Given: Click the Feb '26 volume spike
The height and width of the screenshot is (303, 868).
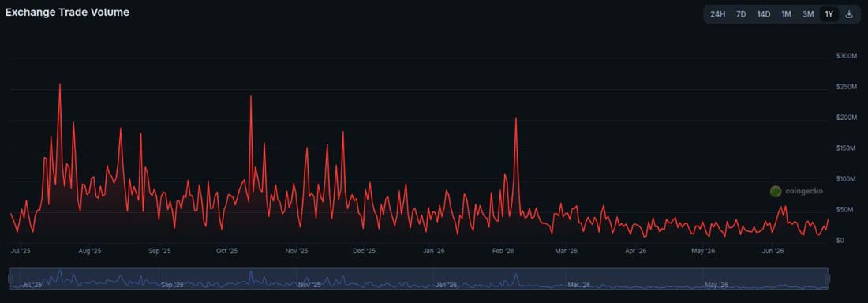Looking at the screenshot, I should (x=516, y=118).
